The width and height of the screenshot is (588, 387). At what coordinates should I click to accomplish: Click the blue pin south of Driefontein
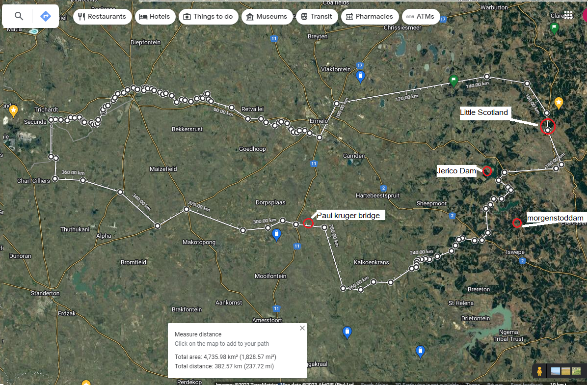[x=420, y=352]
